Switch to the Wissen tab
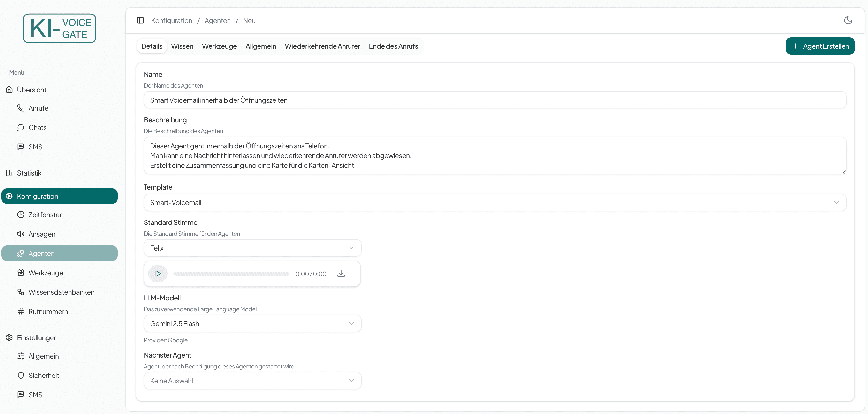Screen dimensions: 868x414 coord(182,46)
